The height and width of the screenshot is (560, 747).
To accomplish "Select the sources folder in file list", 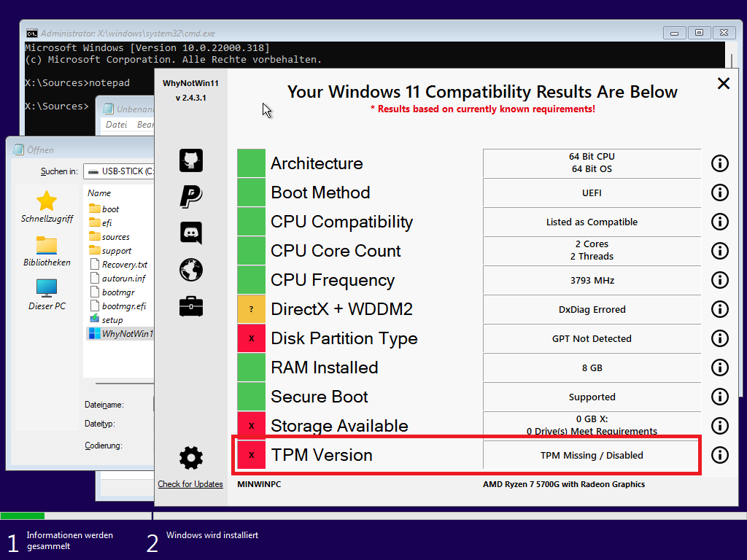I will point(109,237).
